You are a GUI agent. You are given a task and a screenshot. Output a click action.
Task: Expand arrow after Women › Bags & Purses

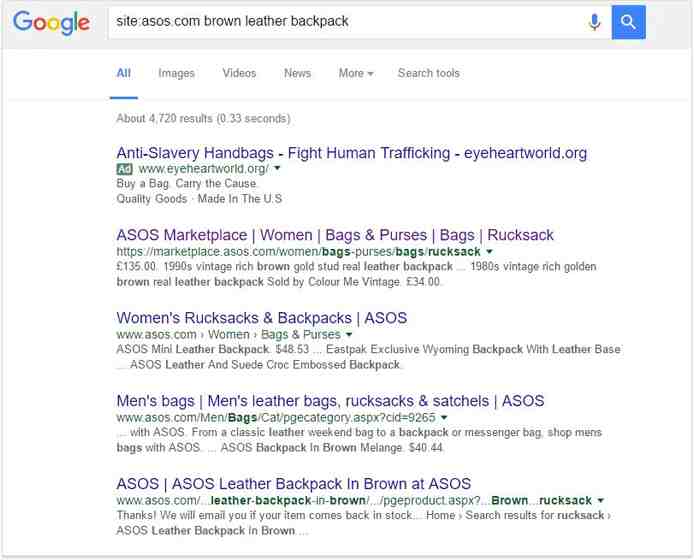click(x=349, y=334)
